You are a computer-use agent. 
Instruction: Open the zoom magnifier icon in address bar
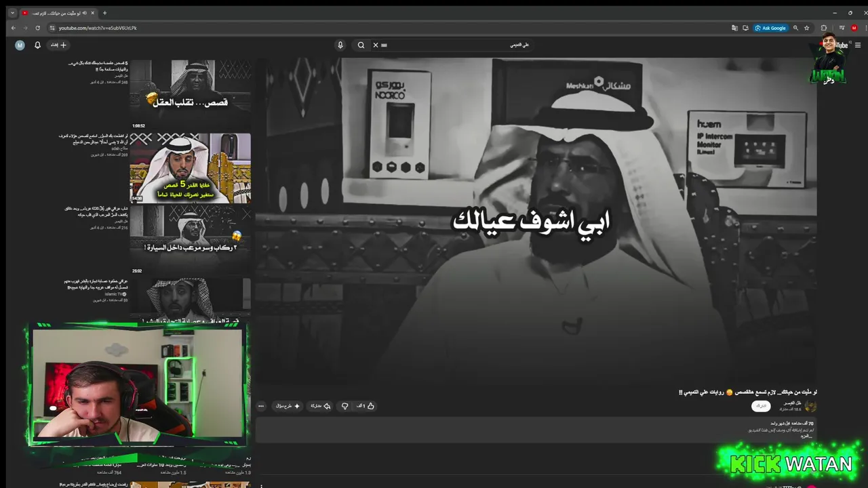click(x=795, y=28)
